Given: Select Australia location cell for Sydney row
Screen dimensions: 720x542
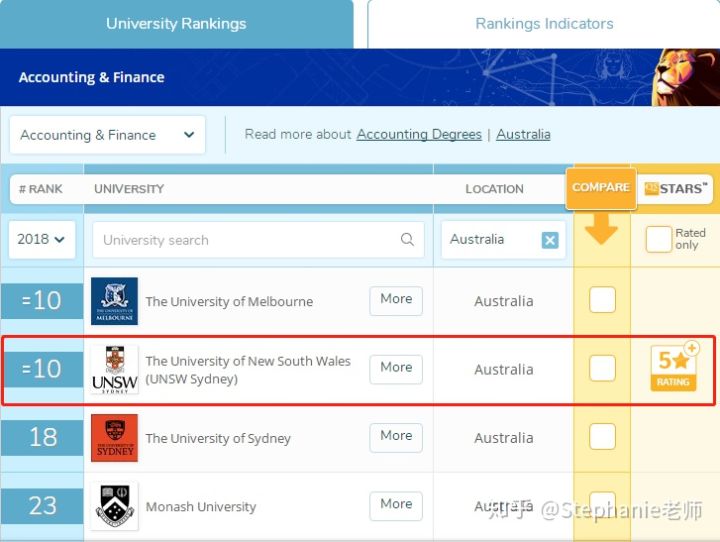Looking at the screenshot, I should pos(504,438).
